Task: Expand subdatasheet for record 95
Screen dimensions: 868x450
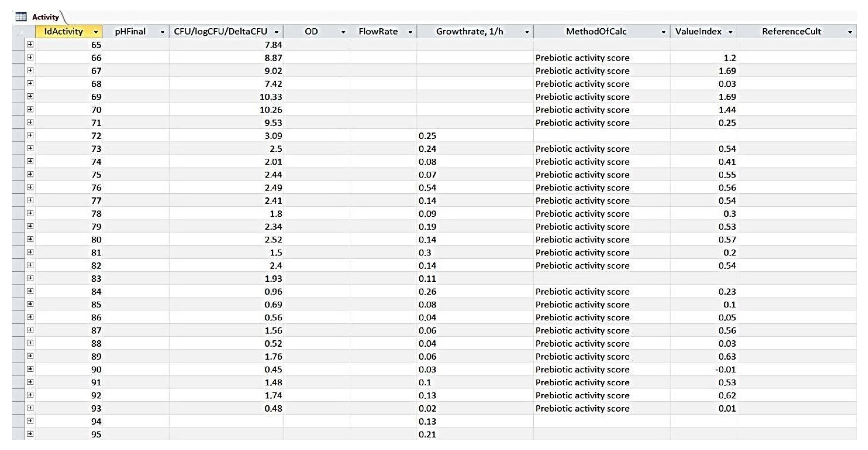Action: tap(30, 434)
